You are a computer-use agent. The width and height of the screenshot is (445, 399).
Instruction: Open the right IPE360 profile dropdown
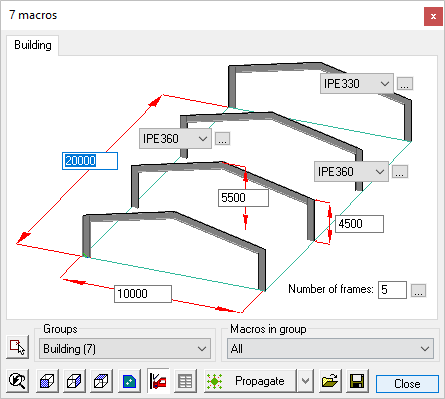[x=351, y=172]
